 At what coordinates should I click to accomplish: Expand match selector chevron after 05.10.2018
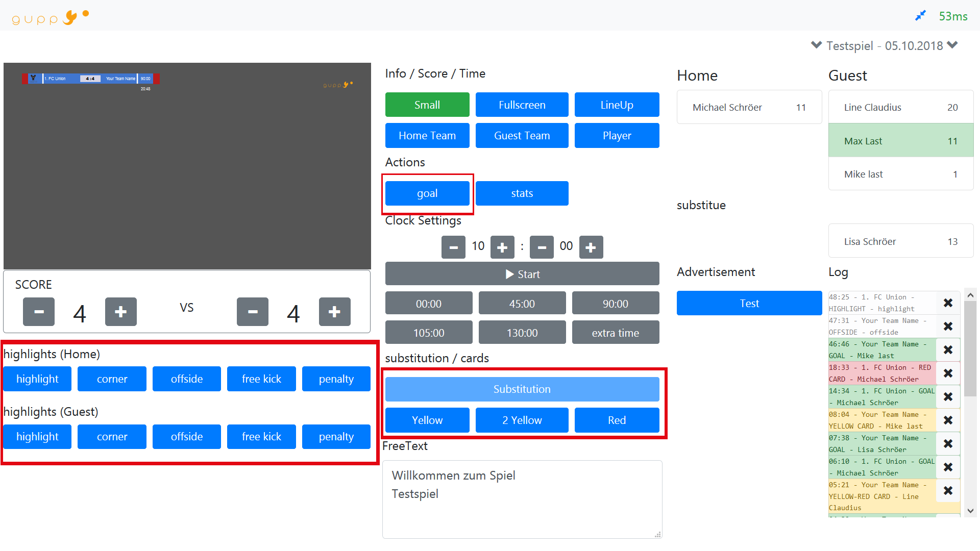click(x=952, y=45)
